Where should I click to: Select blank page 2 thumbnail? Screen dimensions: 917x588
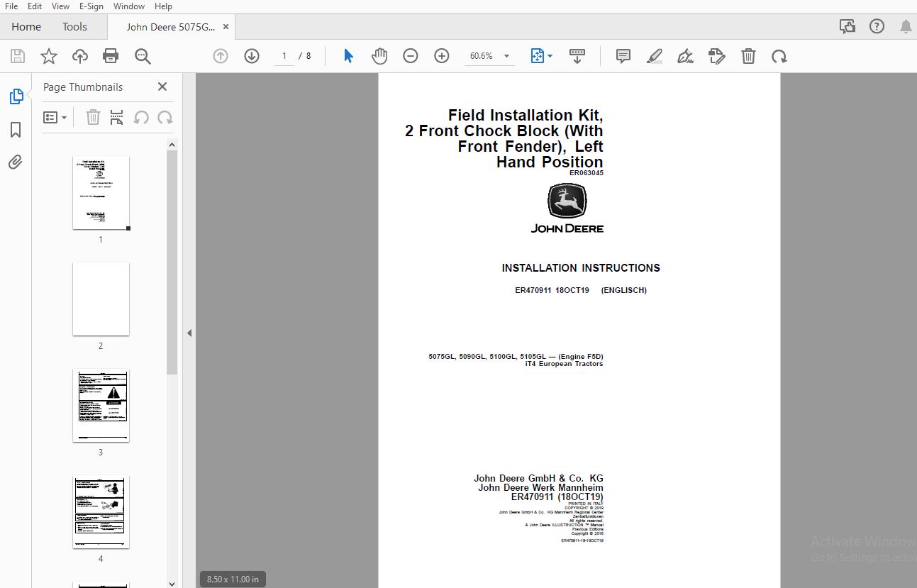tap(101, 299)
